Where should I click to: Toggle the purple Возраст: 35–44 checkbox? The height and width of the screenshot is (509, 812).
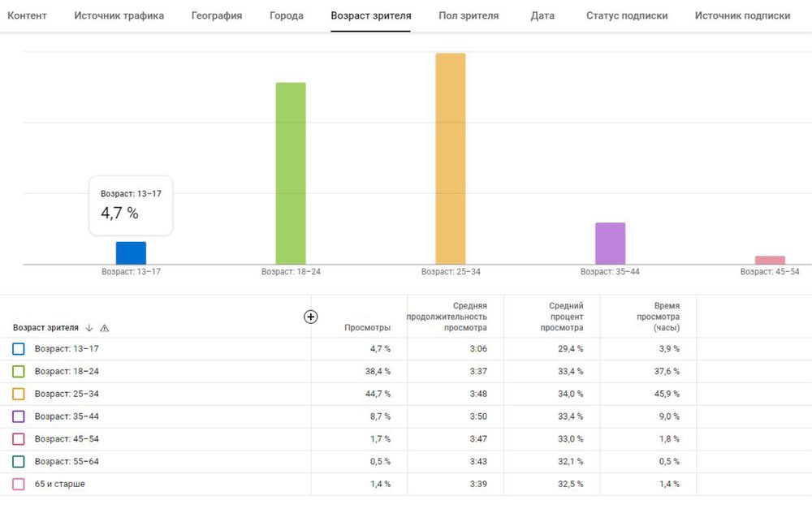coord(19,416)
